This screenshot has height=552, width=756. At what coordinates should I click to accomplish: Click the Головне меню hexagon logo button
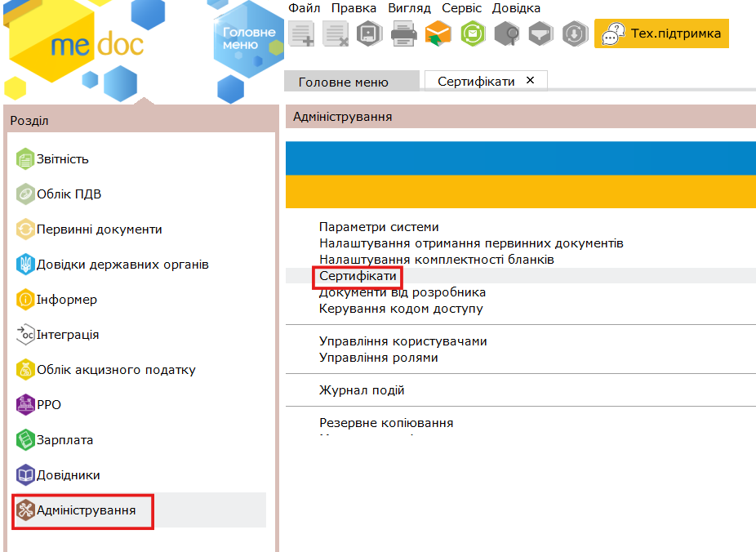(248, 38)
